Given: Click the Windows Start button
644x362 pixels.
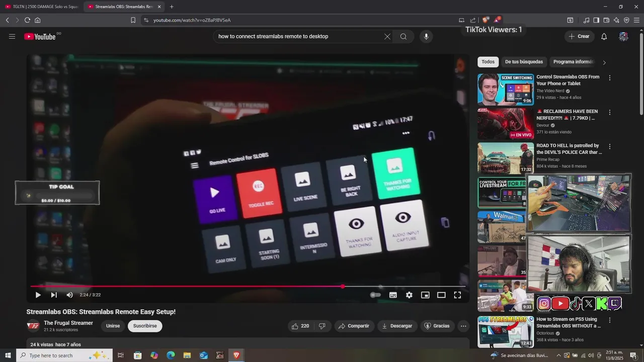Looking at the screenshot, I should 8,355.
